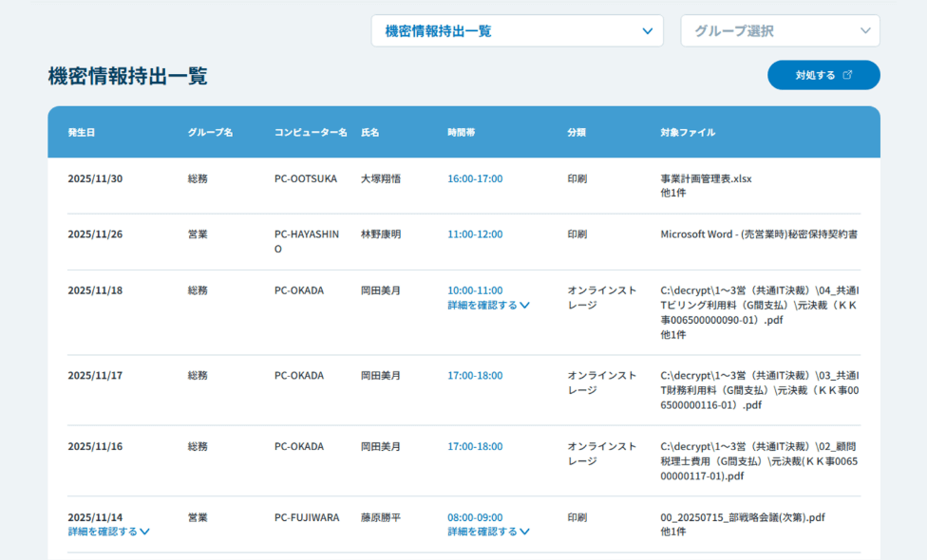Click the external-link icon on 対処する button
927x560 pixels.
click(x=849, y=74)
